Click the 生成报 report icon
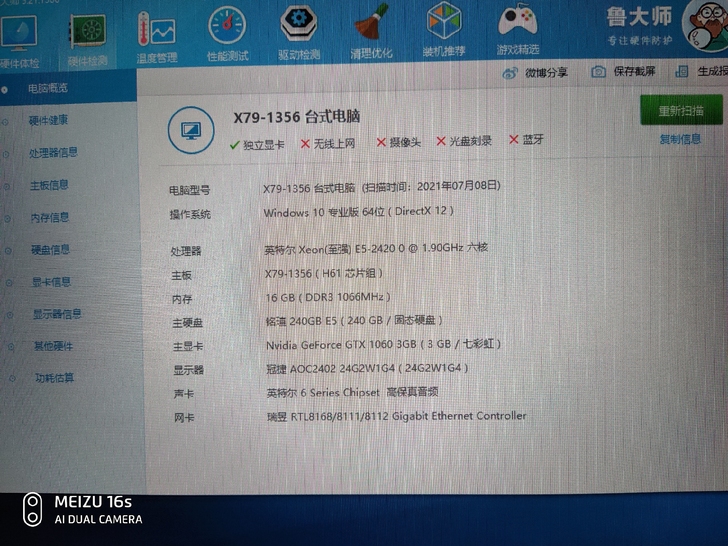Viewport: 728px width, 546px height. (x=682, y=71)
